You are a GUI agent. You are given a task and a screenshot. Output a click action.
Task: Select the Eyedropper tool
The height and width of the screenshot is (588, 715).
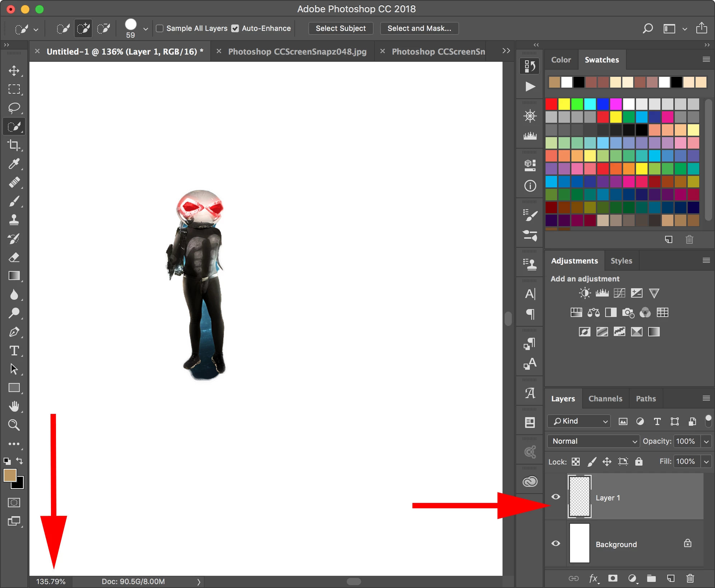tap(14, 164)
